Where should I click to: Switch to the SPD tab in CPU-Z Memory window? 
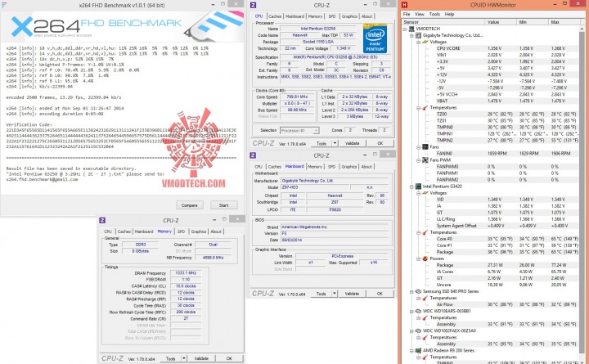pos(181,231)
